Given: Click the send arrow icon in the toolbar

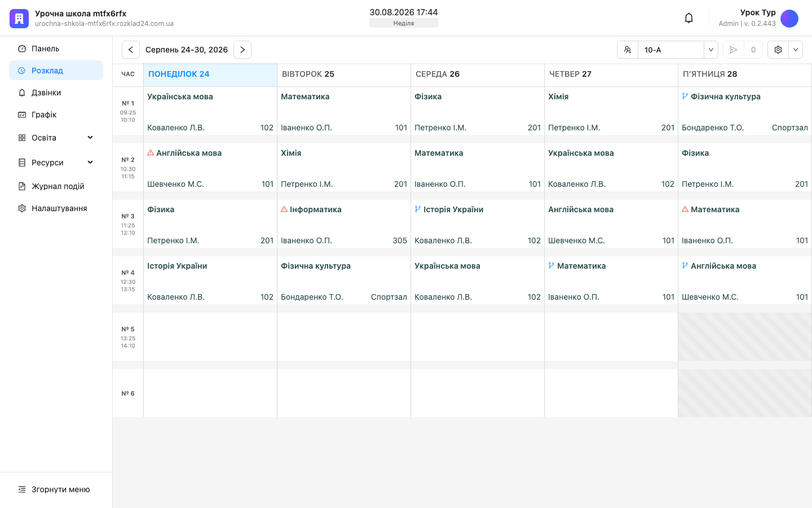Looking at the screenshot, I should coord(733,50).
